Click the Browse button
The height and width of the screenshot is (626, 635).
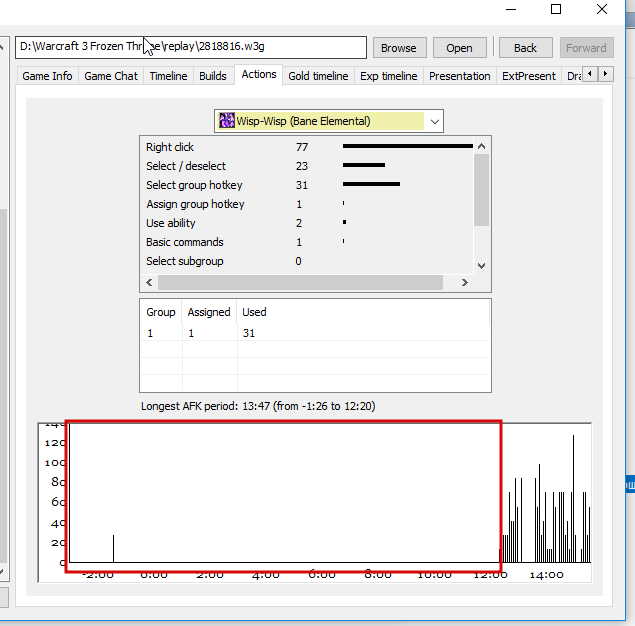click(x=399, y=48)
